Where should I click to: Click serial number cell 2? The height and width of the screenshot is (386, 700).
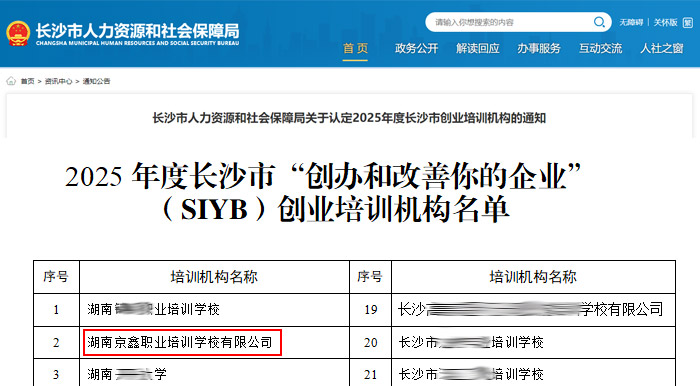pyautogui.click(x=56, y=342)
